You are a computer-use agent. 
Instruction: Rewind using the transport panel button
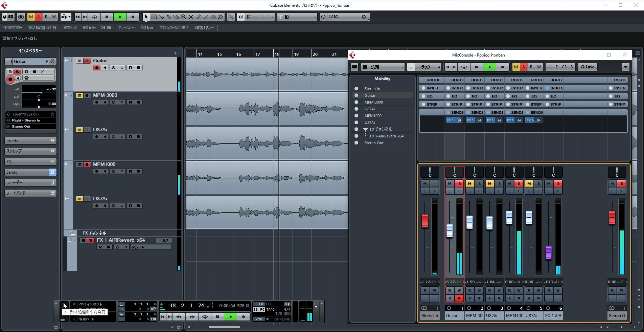pos(179,317)
